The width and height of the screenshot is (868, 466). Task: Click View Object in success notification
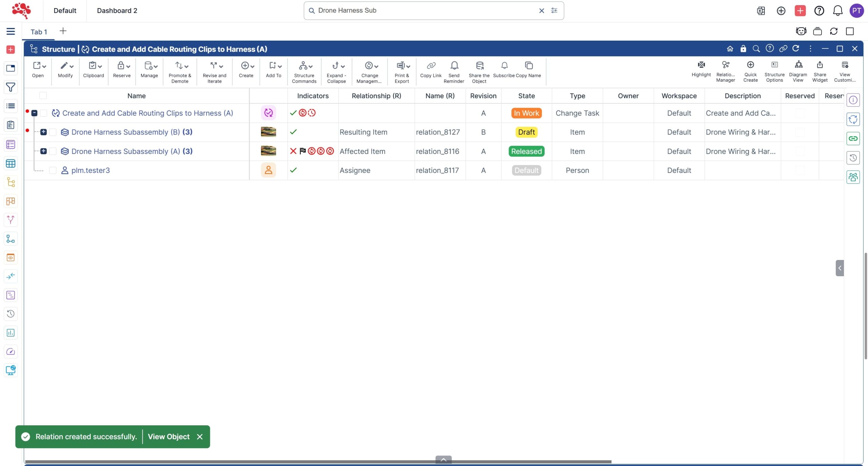click(x=169, y=437)
